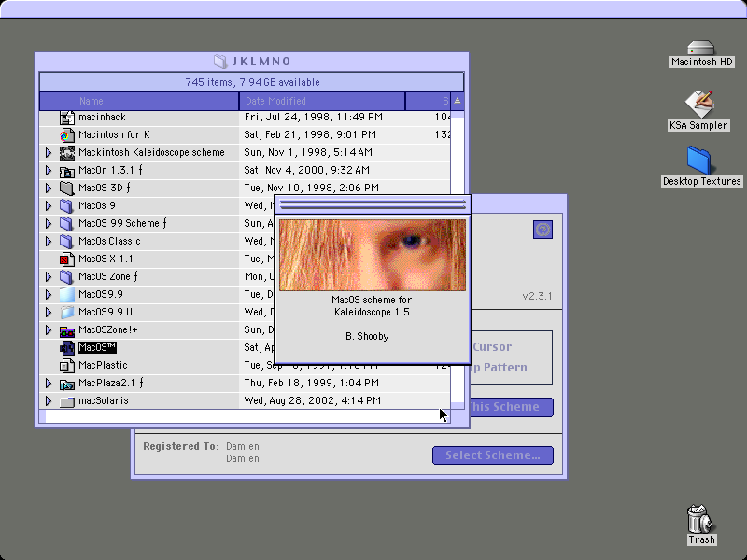This screenshot has width=747, height=560.
Task: Click the help question mark icon in Kaleidoscope
Action: (543, 230)
